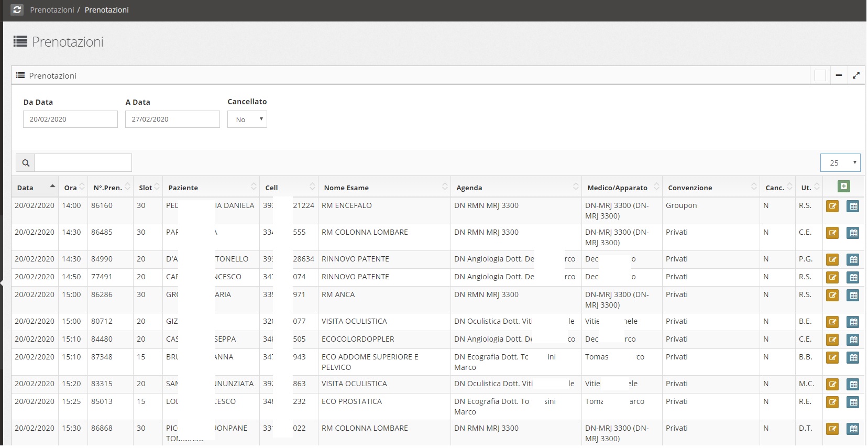The image size is (868, 448).
Task: Click the Prenotazioni breadcrumb parent link
Action: tap(52, 10)
